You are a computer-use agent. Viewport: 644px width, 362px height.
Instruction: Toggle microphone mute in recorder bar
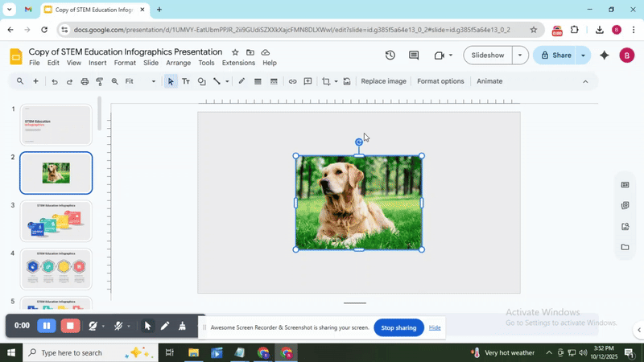[x=118, y=326]
